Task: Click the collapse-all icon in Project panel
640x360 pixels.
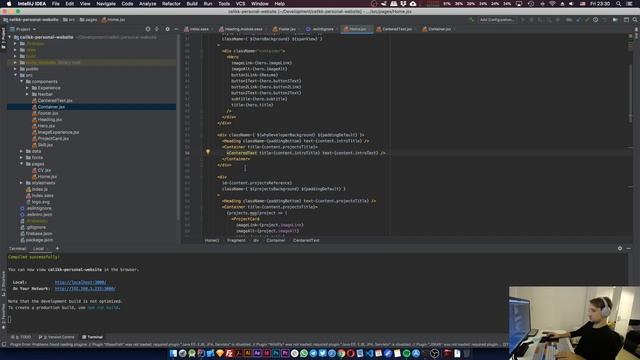Action: (x=157, y=29)
